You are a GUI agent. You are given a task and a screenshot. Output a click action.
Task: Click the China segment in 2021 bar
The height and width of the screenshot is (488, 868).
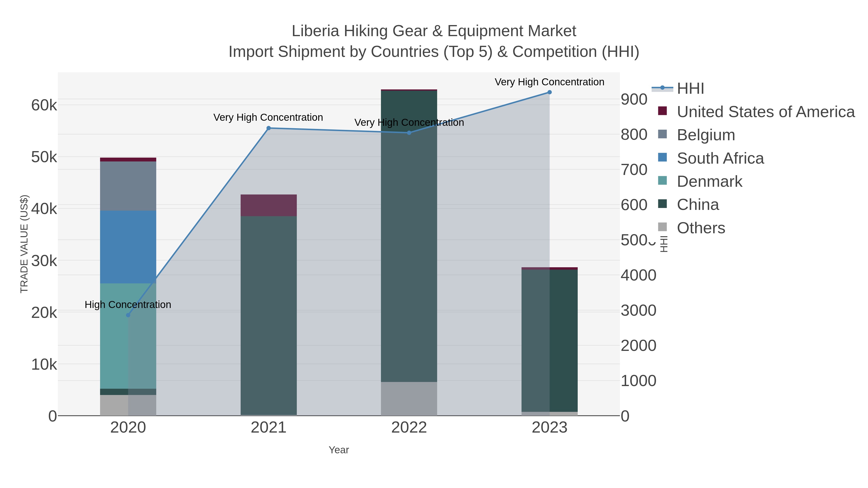pyautogui.click(x=269, y=316)
